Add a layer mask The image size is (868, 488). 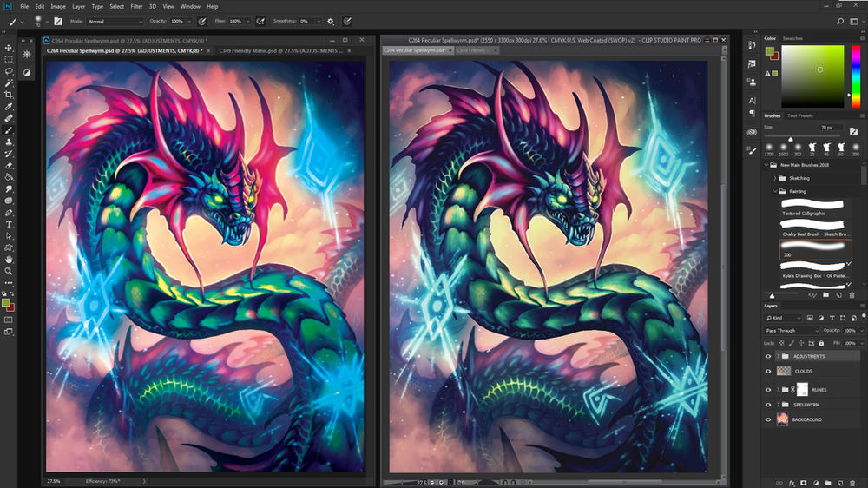coord(804,483)
